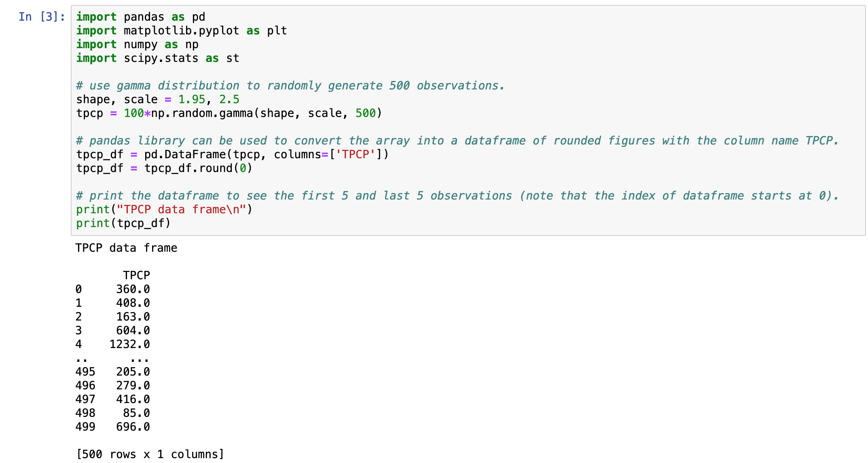This screenshot has height=463, width=868.
Task: Click the In [3]: cell prompt
Action: [42, 17]
